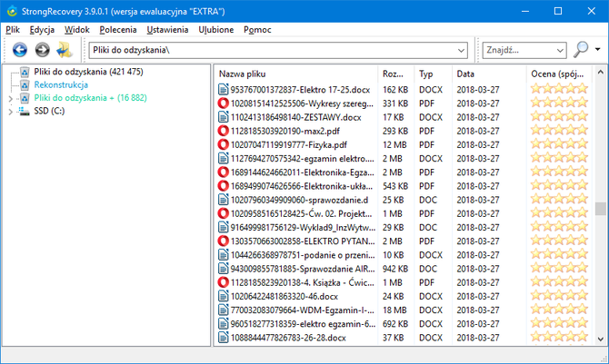The height and width of the screenshot is (364, 609).
Task: Open search options arrow beside magnifier
Action: (597, 49)
